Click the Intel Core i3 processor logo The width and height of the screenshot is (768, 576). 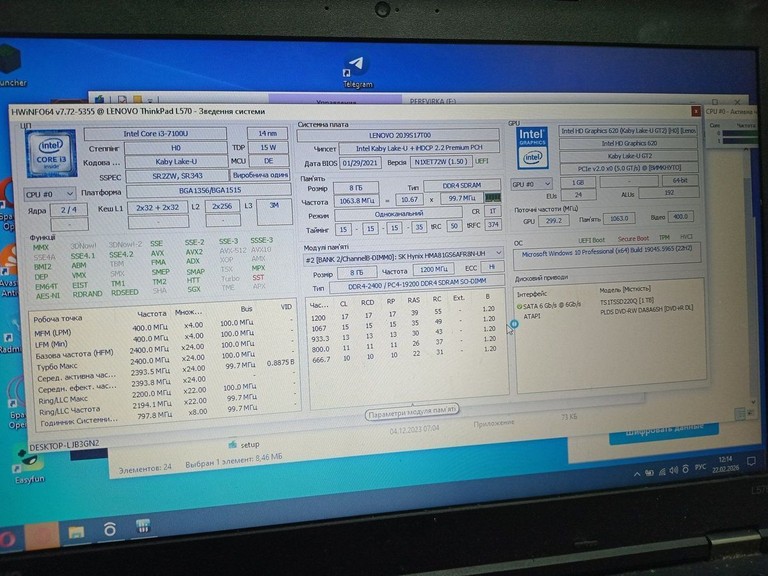pos(51,153)
